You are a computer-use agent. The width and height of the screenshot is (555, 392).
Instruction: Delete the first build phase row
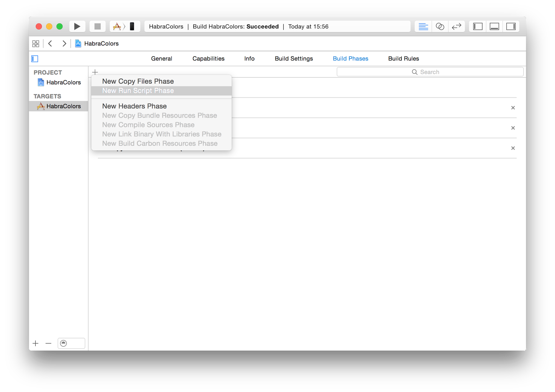[513, 108]
